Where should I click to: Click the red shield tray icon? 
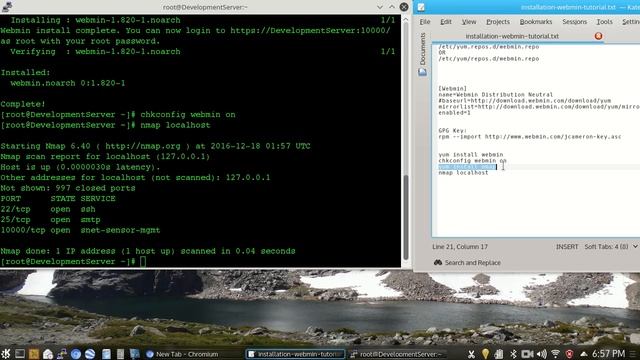[569, 354]
